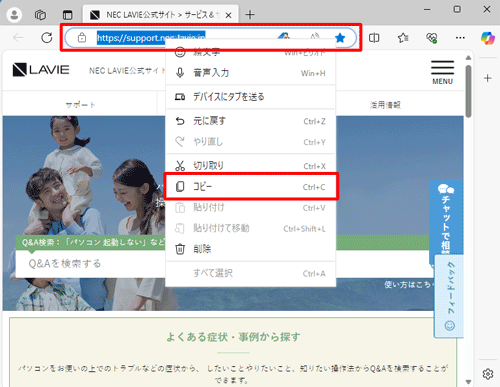Click the LAVIE logo
This screenshot has height=387, width=500.
point(41,70)
